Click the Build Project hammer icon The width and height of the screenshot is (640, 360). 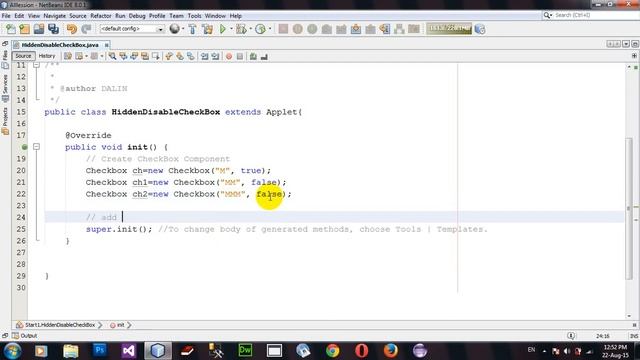point(193,29)
